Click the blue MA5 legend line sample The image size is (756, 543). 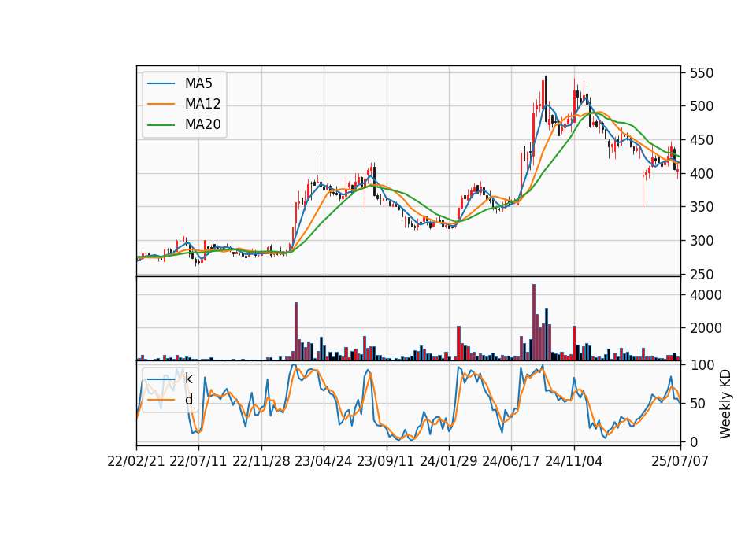(161, 83)
